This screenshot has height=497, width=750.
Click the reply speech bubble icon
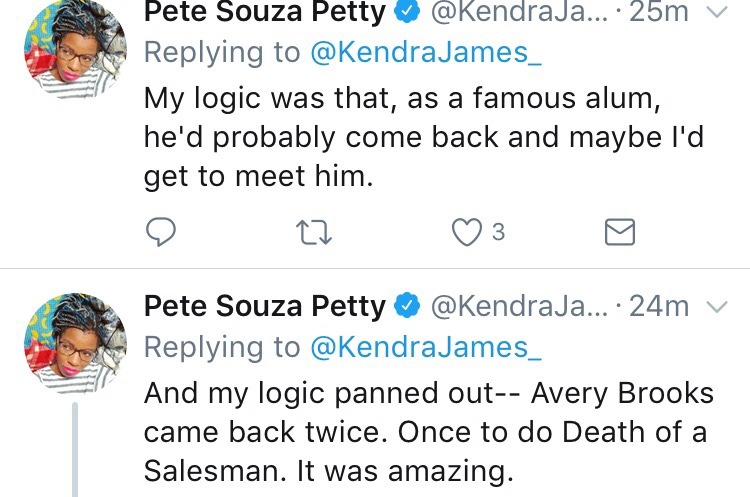[x=162, y=232]
